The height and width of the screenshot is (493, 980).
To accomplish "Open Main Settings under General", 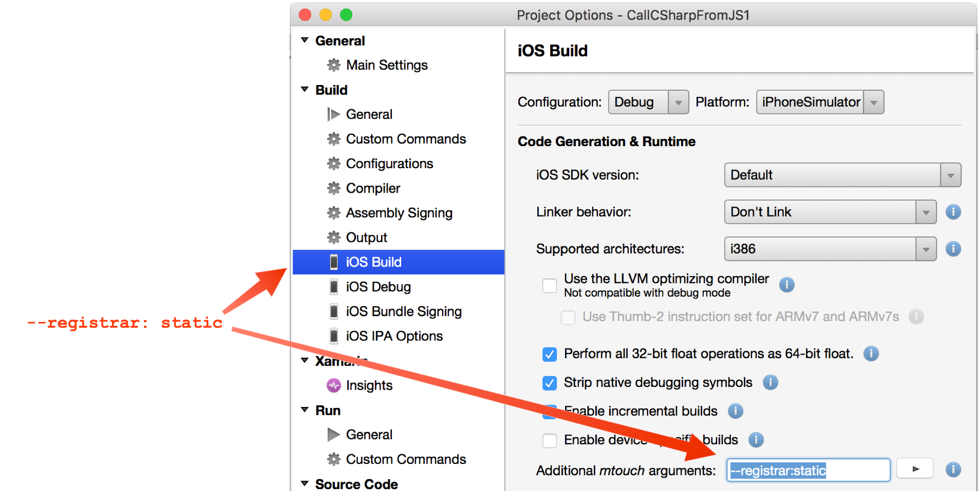I will click(386, 65).
